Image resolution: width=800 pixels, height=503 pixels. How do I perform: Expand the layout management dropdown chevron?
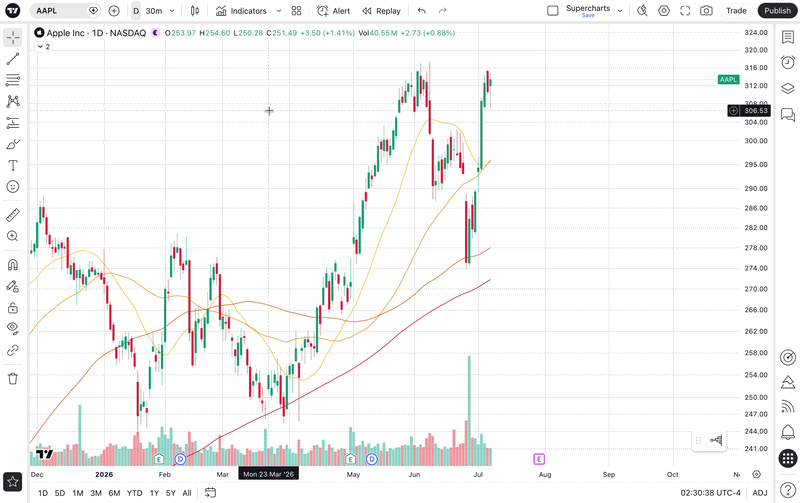620,11
